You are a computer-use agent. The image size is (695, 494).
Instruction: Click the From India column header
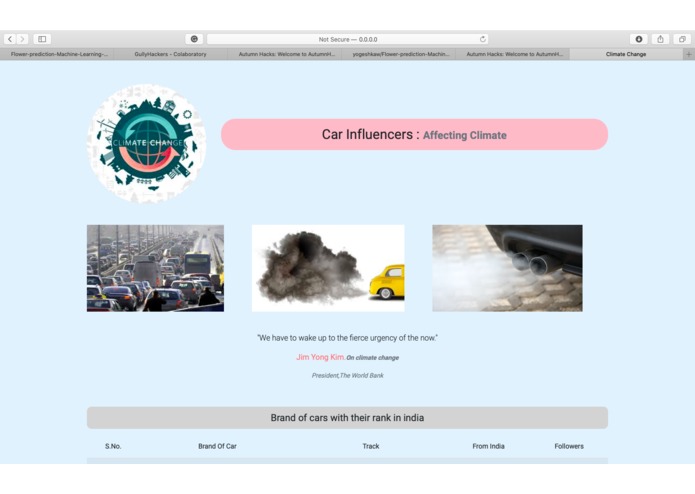(488, 446)
